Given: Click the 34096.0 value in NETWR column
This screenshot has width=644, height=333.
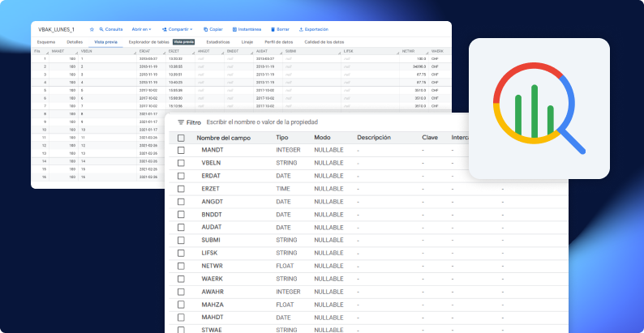Looking at the screenshot, I should [x=419, y=66].
